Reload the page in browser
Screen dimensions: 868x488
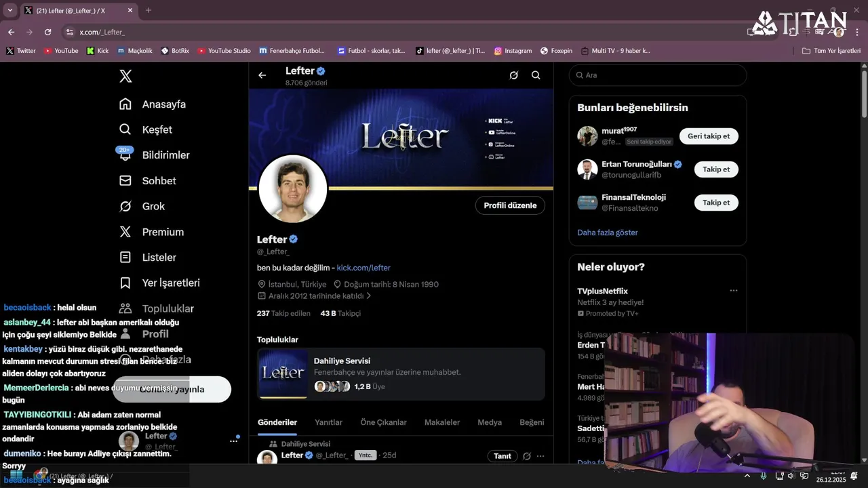click(47, 32)
